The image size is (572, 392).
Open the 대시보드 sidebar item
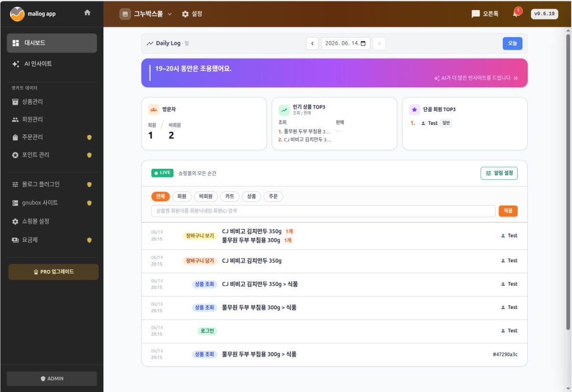coord(52,43)
